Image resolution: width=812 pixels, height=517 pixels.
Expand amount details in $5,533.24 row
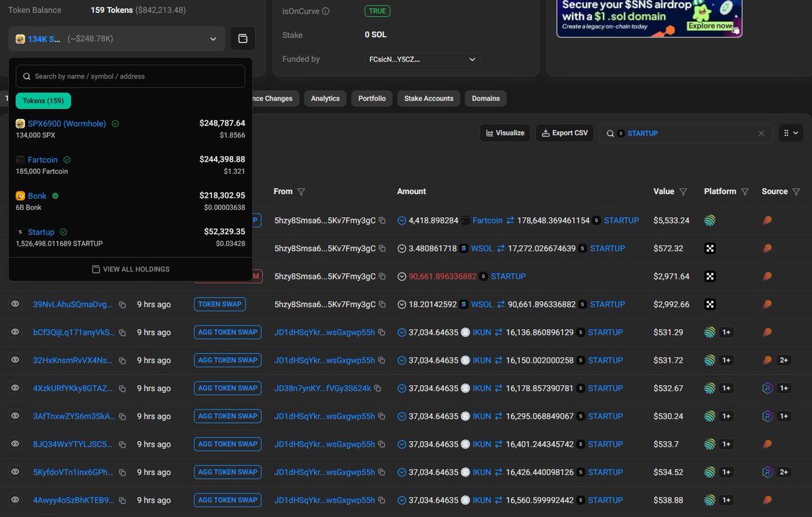pos(402,221)
